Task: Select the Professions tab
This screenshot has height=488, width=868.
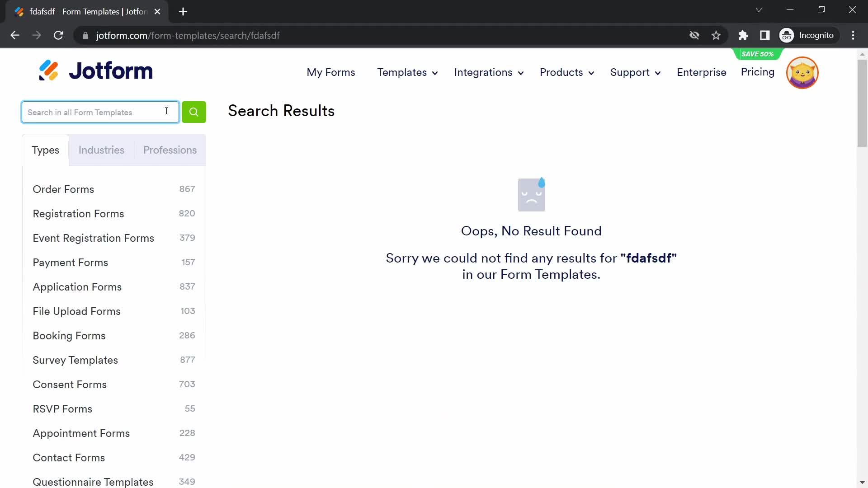Action: point(170,150)
